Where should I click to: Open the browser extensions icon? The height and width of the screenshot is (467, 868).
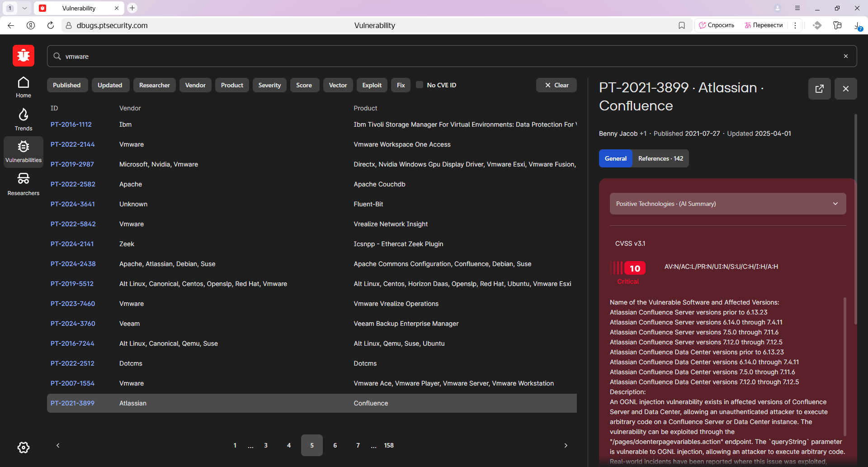point(817,25)
